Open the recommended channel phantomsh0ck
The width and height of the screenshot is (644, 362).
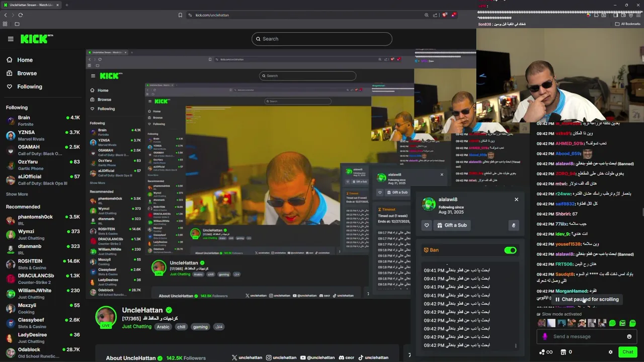pyautogui.click(x=43, y=220)
